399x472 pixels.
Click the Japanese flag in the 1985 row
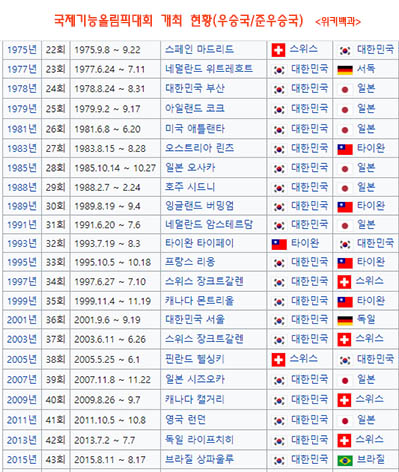click(x=345, y=169)
